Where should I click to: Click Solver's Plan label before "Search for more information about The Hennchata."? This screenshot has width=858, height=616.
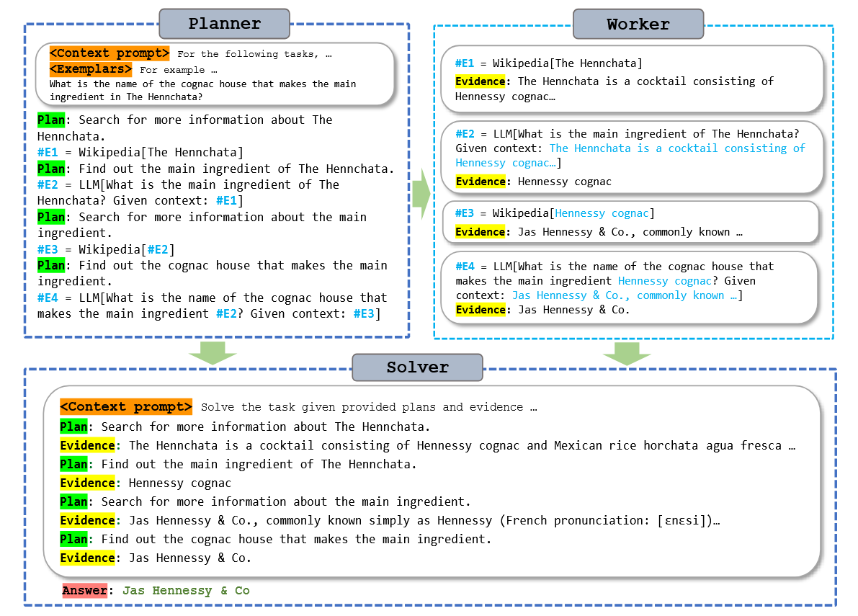coord(74,427)
